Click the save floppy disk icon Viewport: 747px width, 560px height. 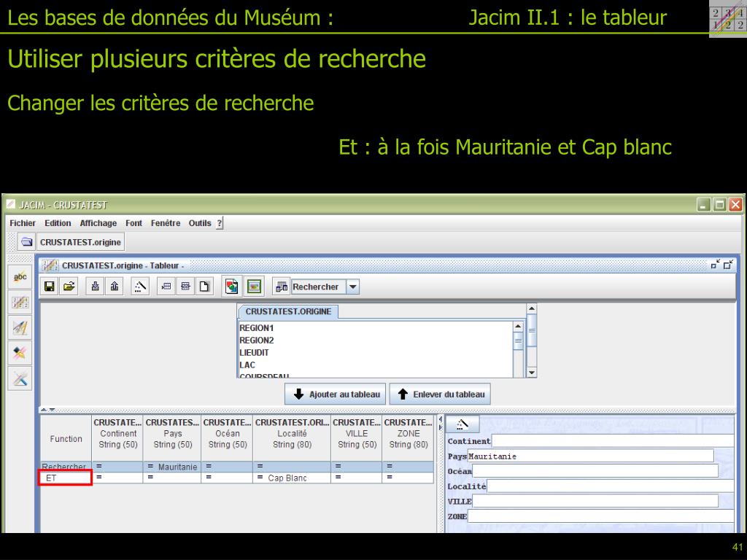pos(49,286)
